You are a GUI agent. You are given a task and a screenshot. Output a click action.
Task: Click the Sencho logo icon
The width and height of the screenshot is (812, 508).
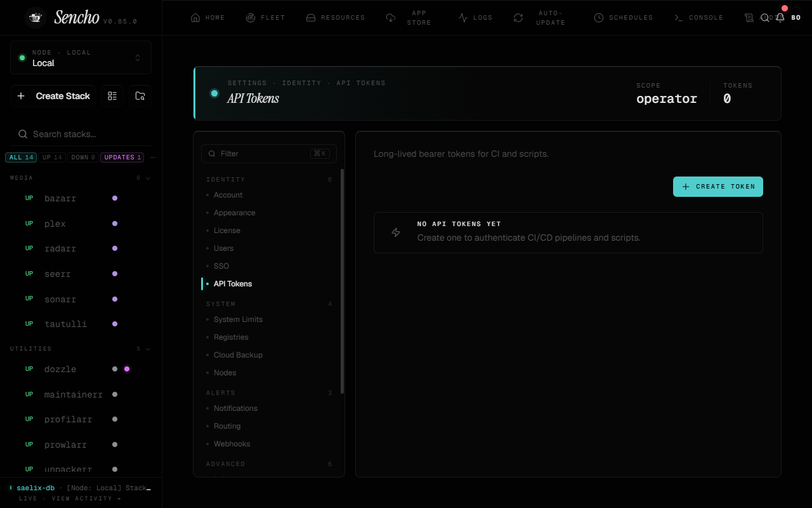tap(36, 17)
